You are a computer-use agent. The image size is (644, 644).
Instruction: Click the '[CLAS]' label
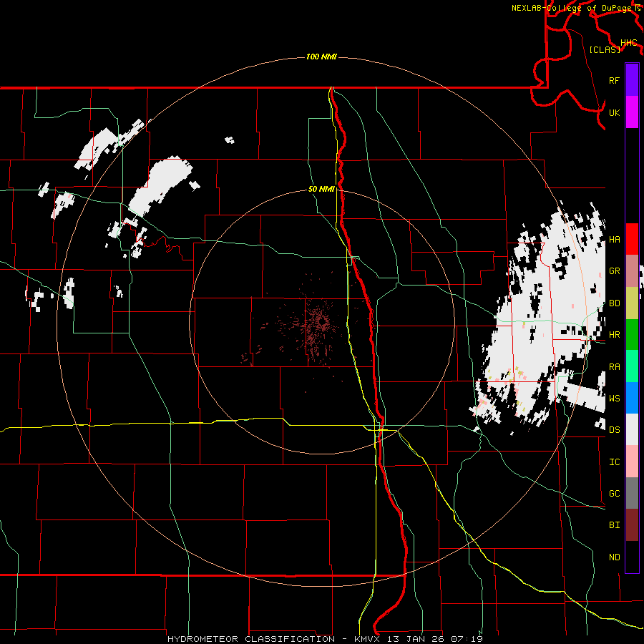pos(605,49)
